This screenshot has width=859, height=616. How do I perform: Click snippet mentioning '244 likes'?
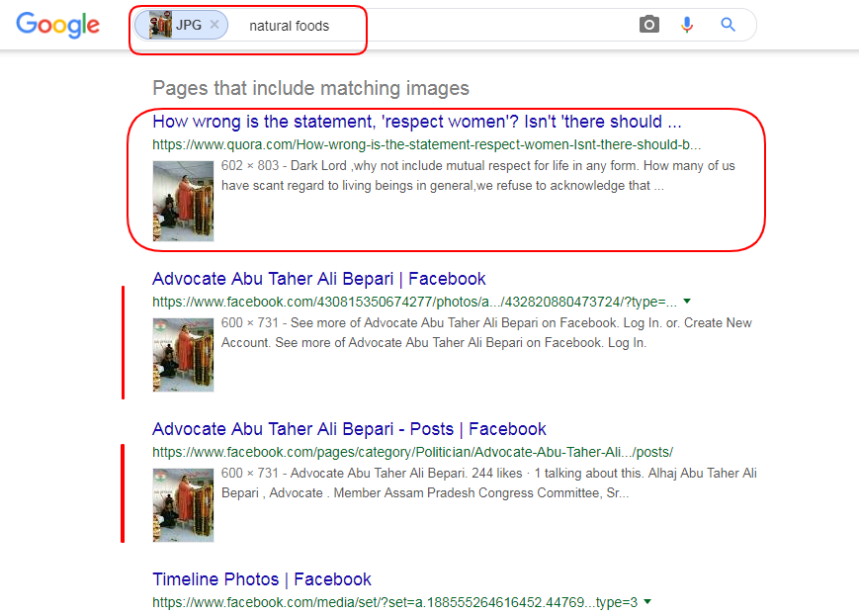tap(488, 483)
